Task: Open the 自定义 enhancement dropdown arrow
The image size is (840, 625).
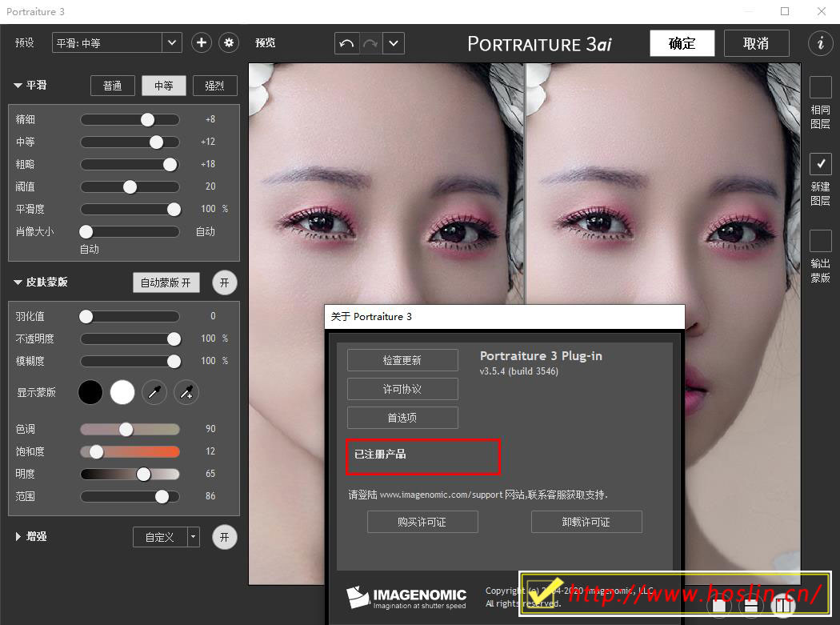Action: [194, 536]
